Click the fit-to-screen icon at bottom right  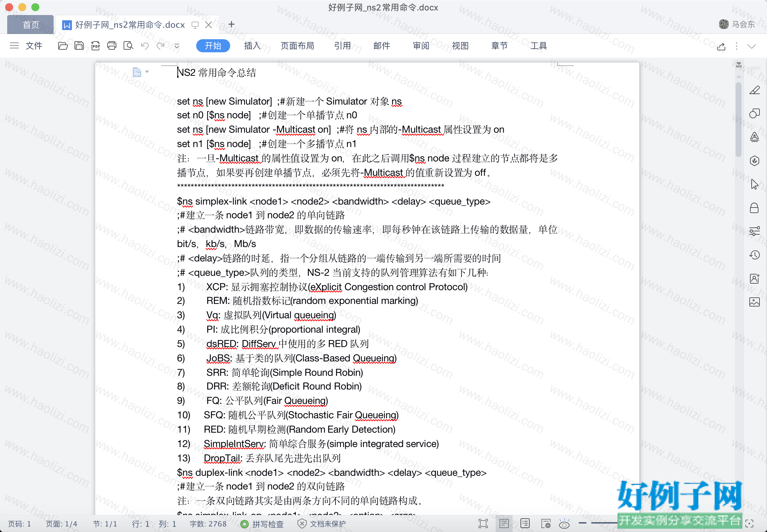pyautogui.click(x=749, y=524)
